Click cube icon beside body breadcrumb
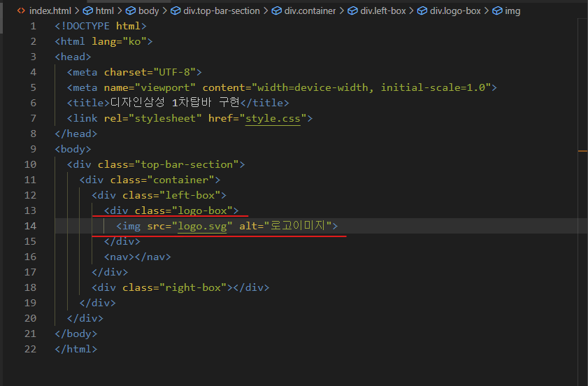Screen dimensions: 588x386 coord(131,11)
